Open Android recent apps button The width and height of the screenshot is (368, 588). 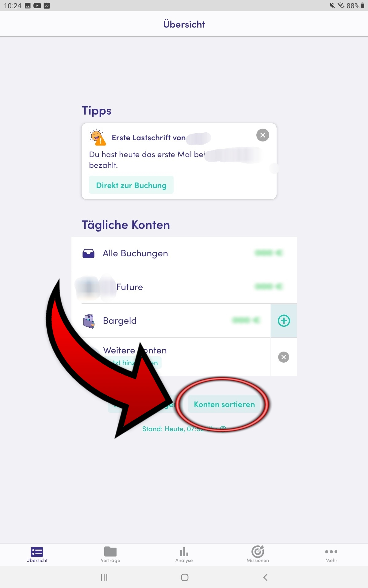tap(104, 577)
